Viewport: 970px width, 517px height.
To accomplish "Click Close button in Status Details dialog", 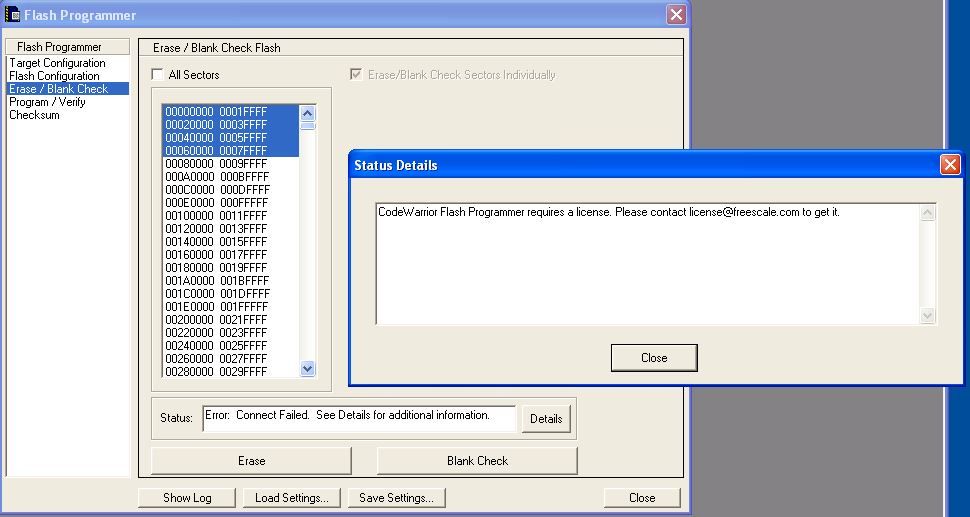I will click(x=654, y=358).
